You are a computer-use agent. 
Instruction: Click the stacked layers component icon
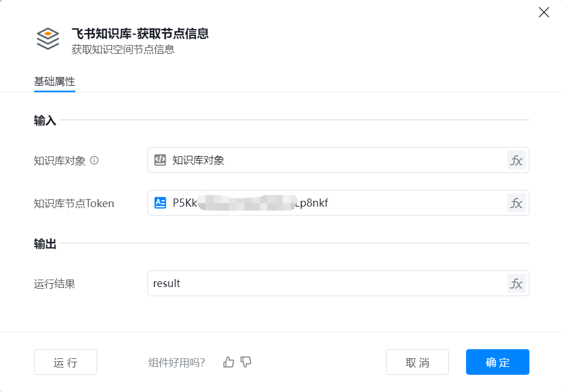[47, 39]
